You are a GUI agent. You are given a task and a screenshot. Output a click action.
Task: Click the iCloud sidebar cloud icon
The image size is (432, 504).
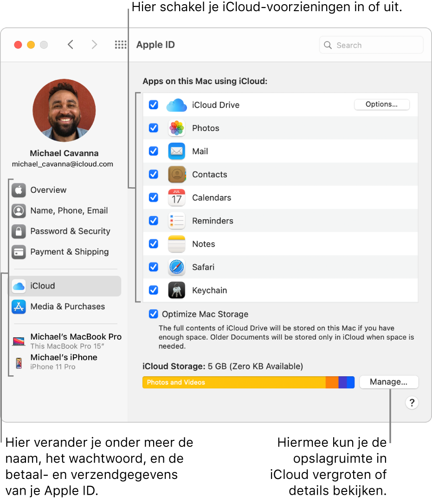click(19, 286)
